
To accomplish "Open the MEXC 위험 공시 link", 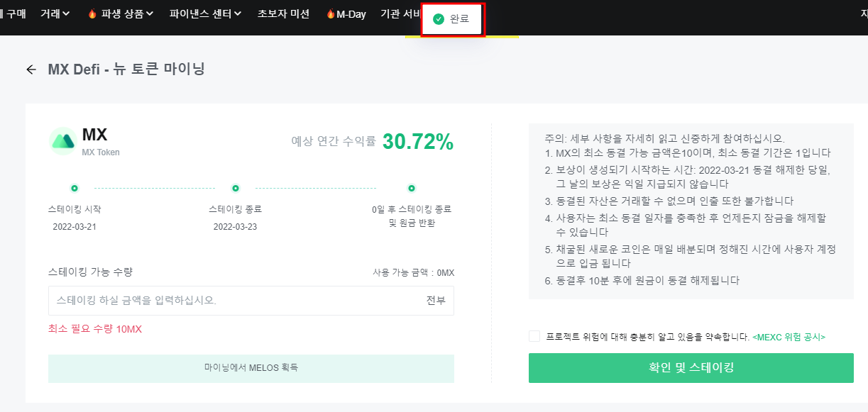I will click(789, 337).
